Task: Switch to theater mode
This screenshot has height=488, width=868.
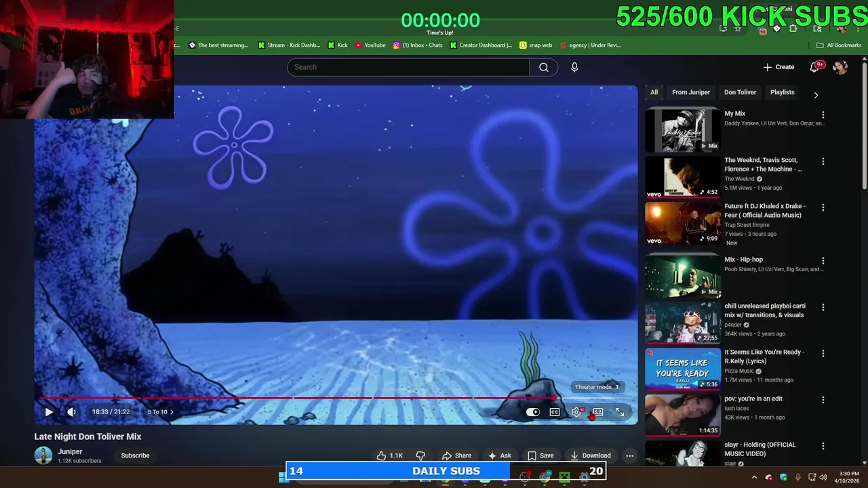Action: click(x=597, y=411)
